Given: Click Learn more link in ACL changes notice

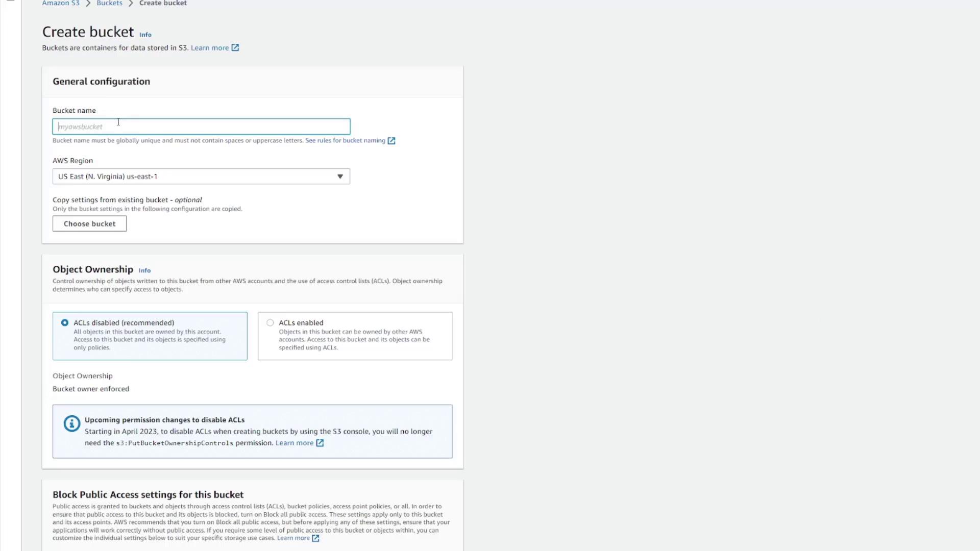Looking at the screenshot, I should (294, 443).
